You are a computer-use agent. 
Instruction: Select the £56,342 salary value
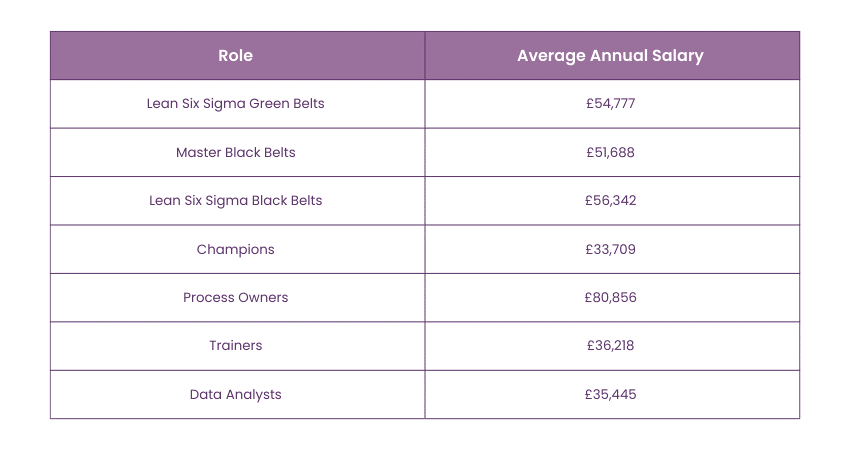(x=610, y=201)
